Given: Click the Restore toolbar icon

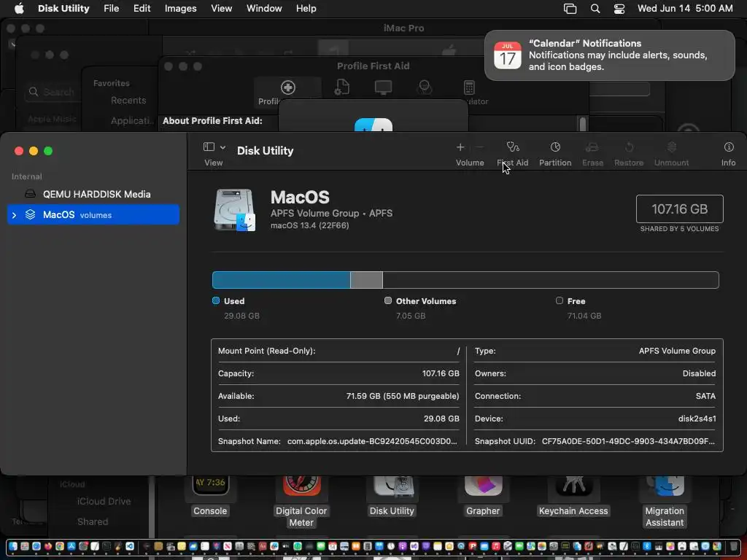Looking at the screenshot, I should click(629, 147).
